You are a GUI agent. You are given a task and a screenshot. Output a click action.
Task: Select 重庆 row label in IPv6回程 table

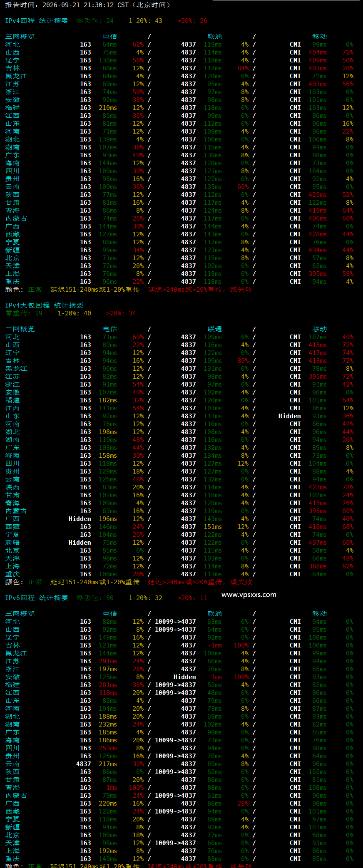(x=12, y=859)
